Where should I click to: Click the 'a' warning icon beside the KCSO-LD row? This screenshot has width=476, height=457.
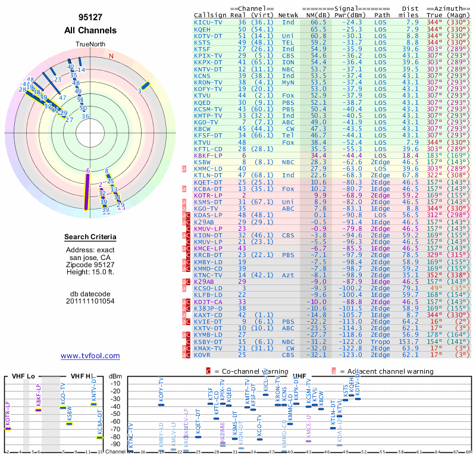pos(184,289)
